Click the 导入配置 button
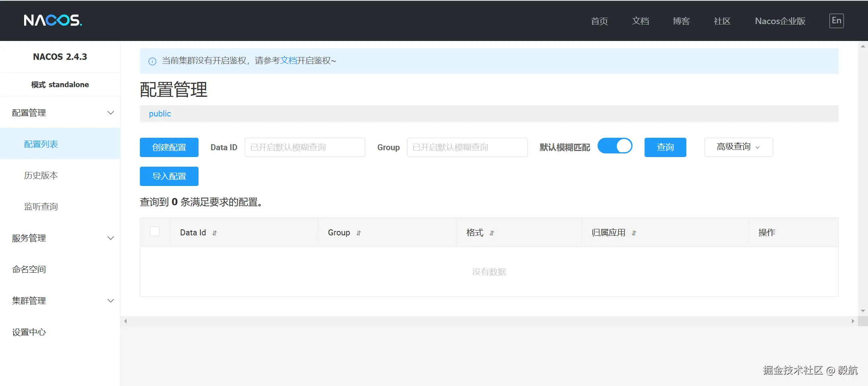Screen dimensions: 868x386 point(169,176)
